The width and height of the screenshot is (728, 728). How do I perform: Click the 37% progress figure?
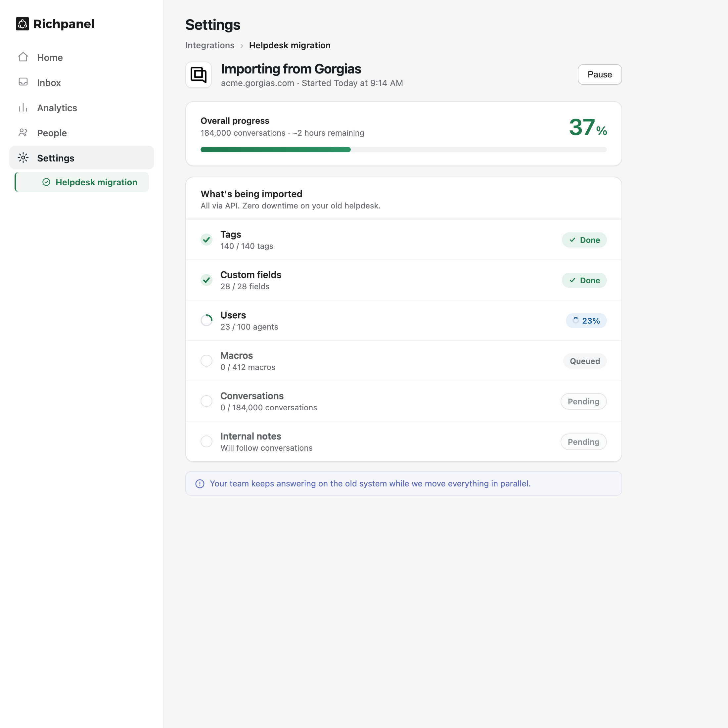588,127
